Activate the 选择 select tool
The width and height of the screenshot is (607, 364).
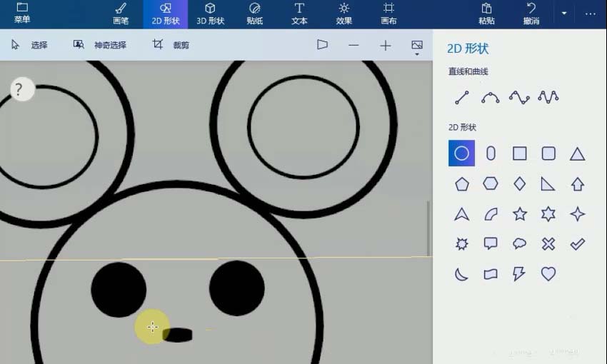tap(29, 45)
